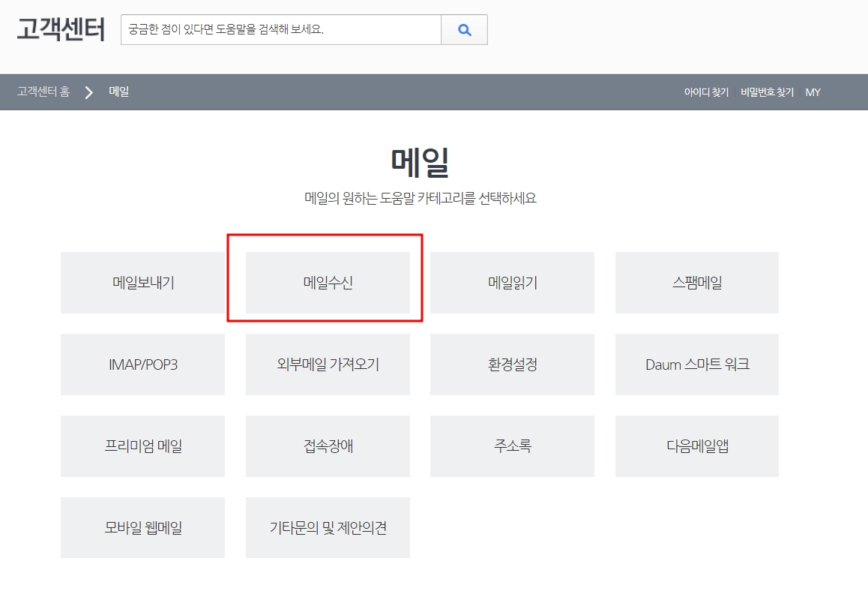Select the 메일읽기 category
Image resolution: width=868 pixels, height=600 pixels.
(x=512, y=283)
